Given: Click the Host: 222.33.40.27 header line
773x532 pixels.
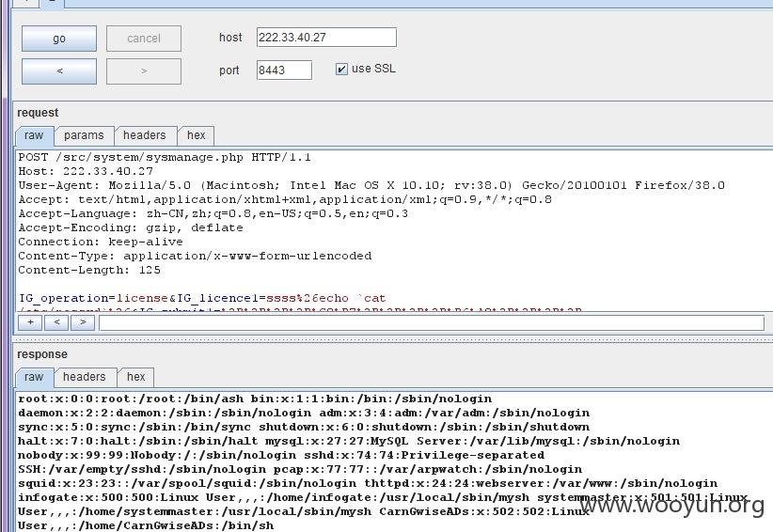Looking at the screenshot, I should (86, 171).
